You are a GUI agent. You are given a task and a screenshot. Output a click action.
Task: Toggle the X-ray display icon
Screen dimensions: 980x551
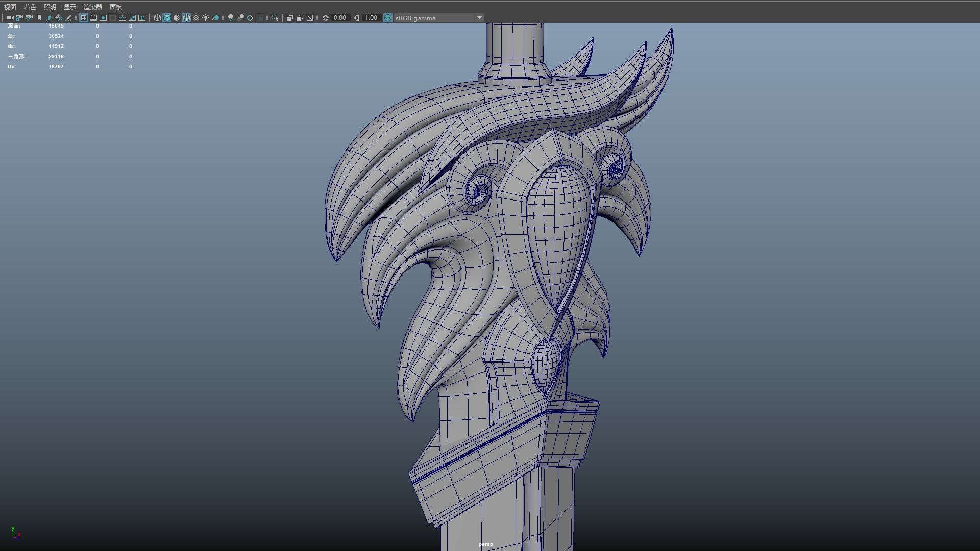pyautogui.click(x=290, y=18)
